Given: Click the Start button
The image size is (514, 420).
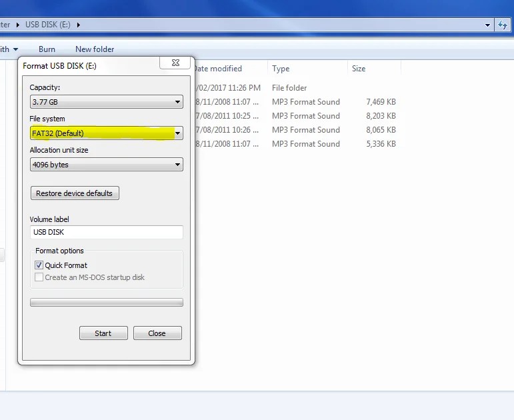Looking at the screenshot, I should coord(103,333).
